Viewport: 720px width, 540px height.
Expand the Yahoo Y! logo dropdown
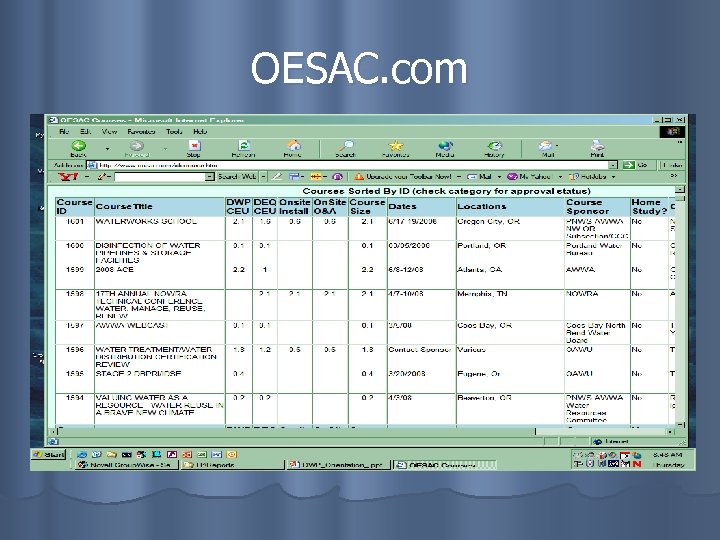pos(87,177)
